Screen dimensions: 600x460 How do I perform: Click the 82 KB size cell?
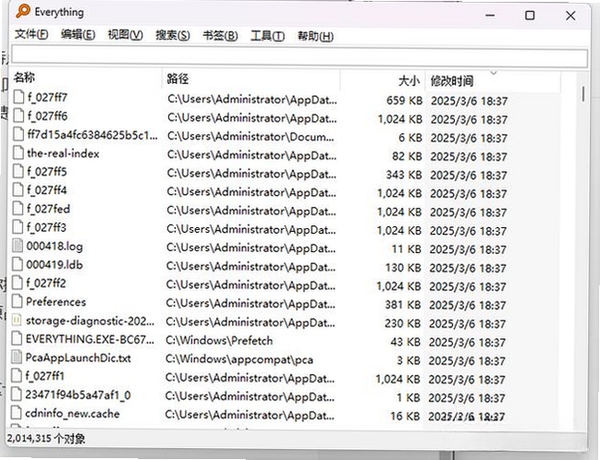(x=407, y=157)
